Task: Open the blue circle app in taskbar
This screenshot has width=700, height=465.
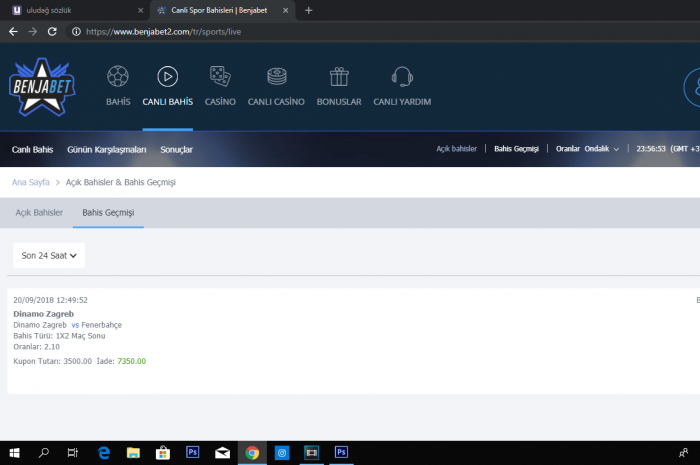Action: coord(282,453)
